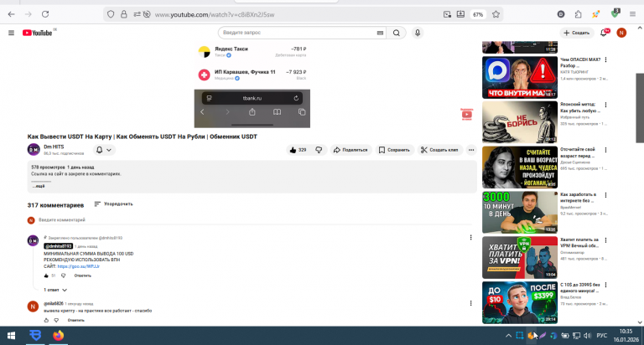Open the Dm HITS channel name

click(54, 147)
